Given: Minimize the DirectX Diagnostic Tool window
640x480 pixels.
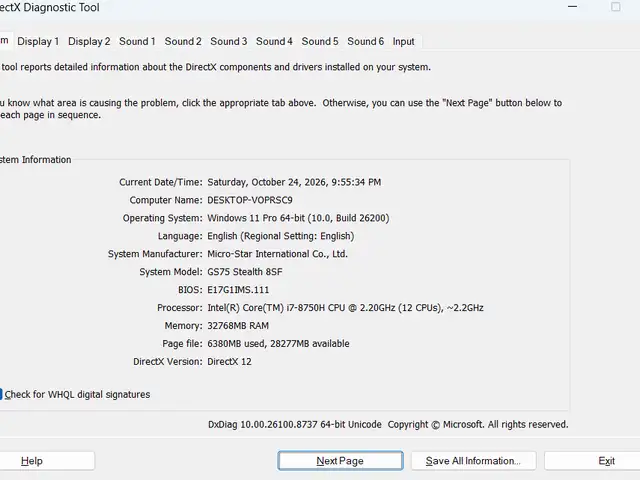Looking at the screenshot, I should tap(573, 7).
